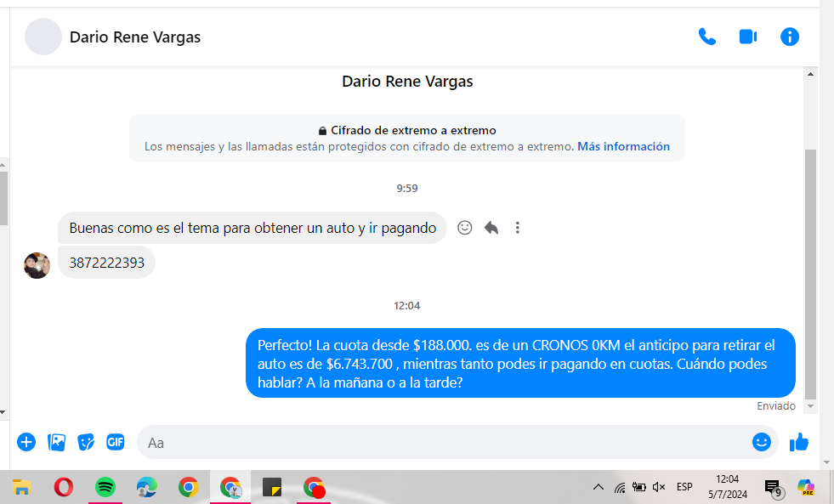Open the plus attachments menu
The height and width of the screenshot is (504, 834).
click(26, 442)
